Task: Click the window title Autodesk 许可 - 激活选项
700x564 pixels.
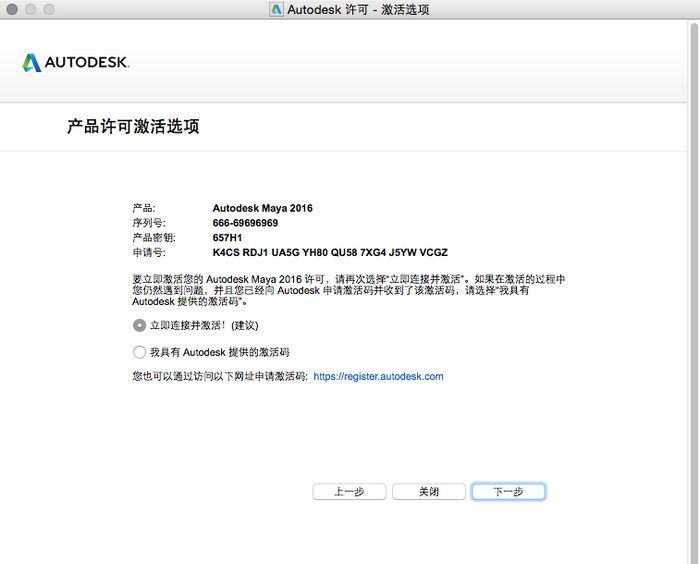Action: [358, 9]
